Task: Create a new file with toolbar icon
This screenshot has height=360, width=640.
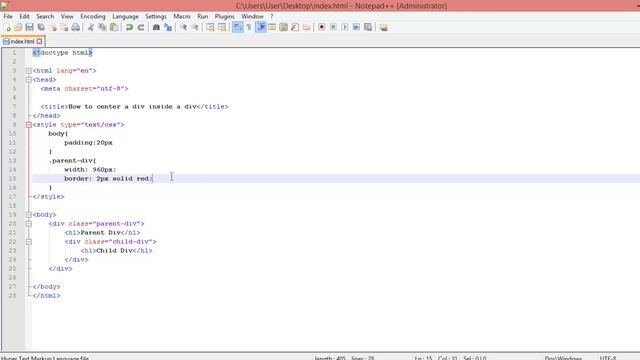Action: pos(7,27)
